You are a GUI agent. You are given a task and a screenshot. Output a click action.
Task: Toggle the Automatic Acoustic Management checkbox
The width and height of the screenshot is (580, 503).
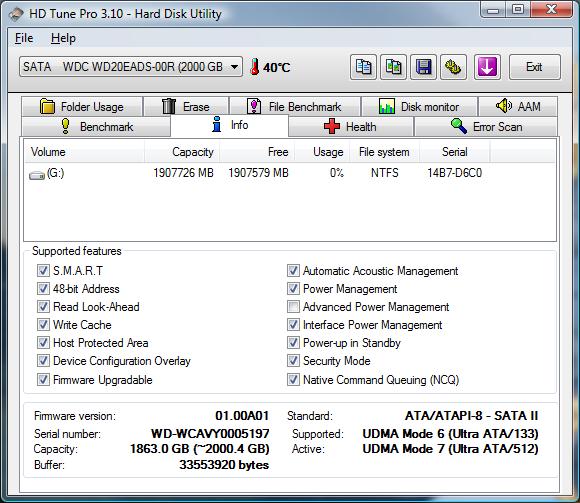(x=293, y=271)
